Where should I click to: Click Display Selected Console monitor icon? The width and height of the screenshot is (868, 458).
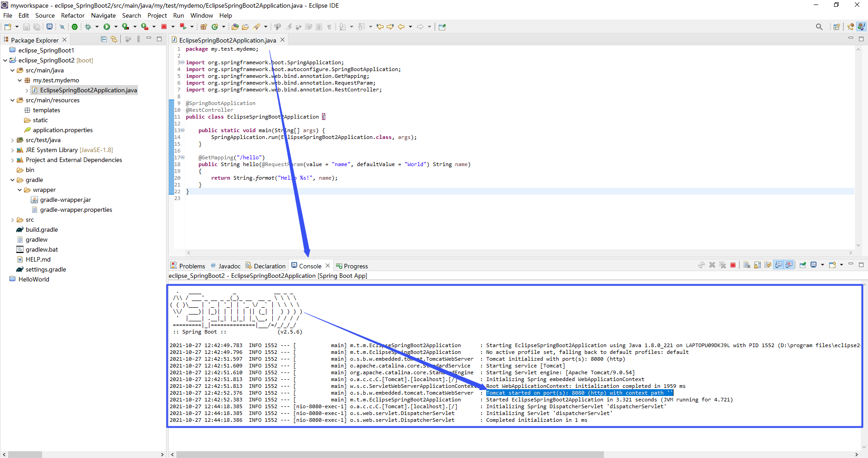tap(813, 265)
